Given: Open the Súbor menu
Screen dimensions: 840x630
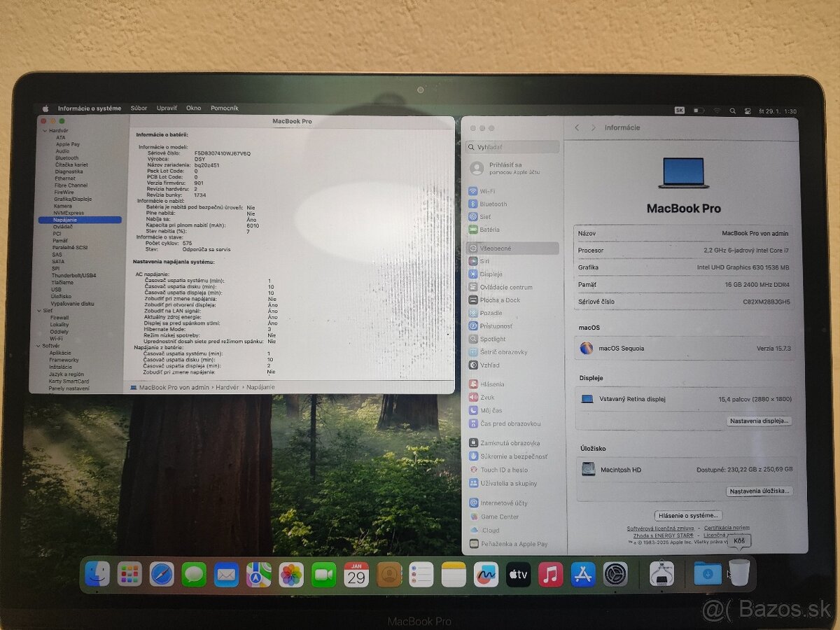Looking at the screenshot, I should [x=139, y=108].
